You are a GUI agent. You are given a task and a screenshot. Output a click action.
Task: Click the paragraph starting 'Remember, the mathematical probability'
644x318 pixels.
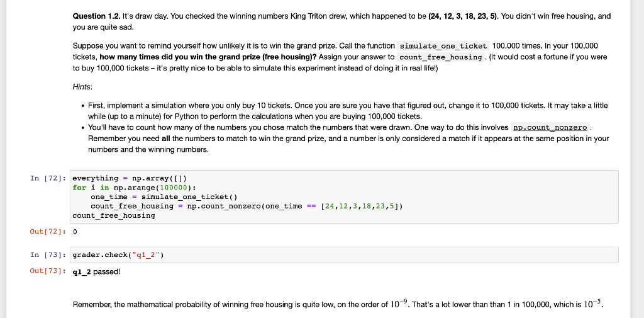point(338,304)
